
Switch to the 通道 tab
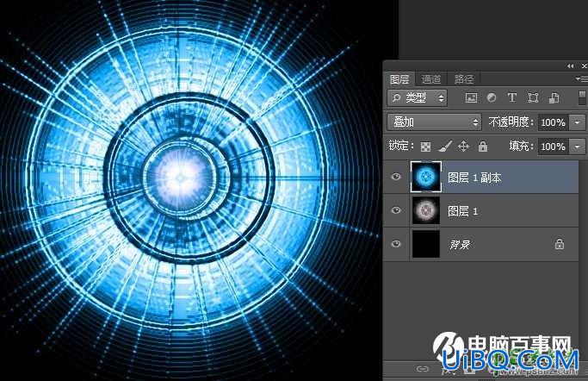coord(430,79)
